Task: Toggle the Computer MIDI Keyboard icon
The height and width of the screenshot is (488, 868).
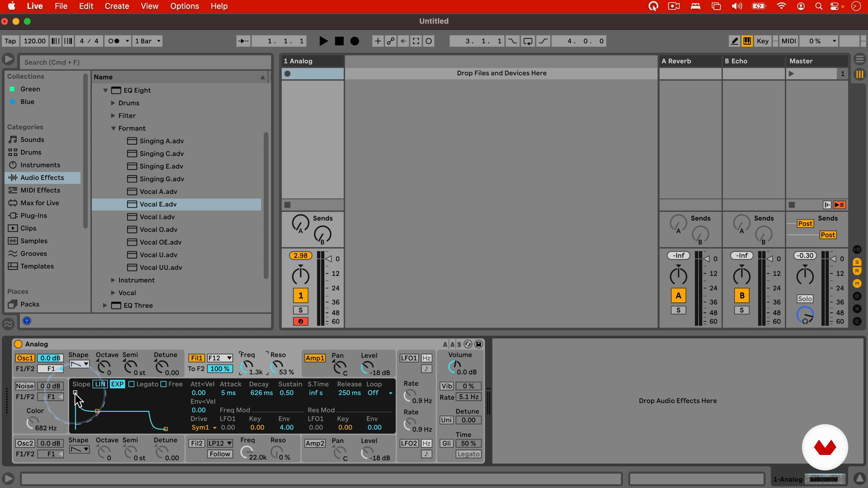Action: tap(747, 41)
